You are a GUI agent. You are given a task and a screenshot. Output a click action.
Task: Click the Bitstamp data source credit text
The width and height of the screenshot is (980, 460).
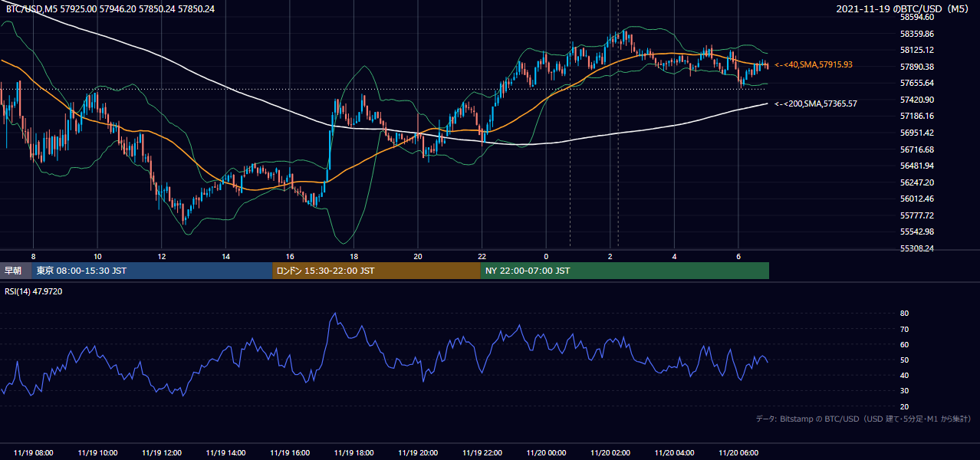863,419
